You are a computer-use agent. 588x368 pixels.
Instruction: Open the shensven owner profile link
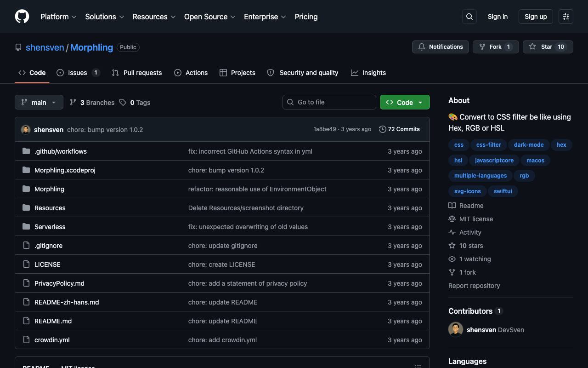45,47
